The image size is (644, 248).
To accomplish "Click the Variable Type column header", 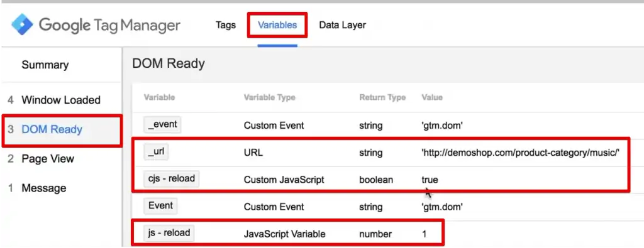I will (269, 97).
